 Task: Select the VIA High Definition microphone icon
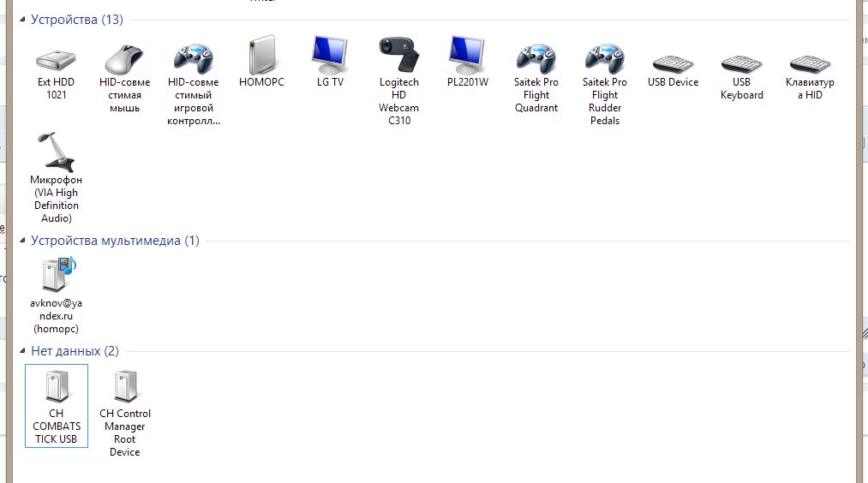tap(56, 152)
